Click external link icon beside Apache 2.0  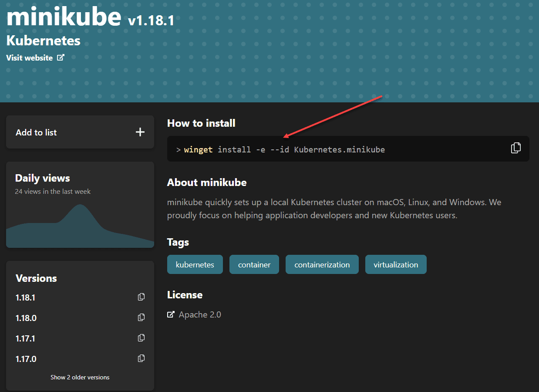click(171, 314)
